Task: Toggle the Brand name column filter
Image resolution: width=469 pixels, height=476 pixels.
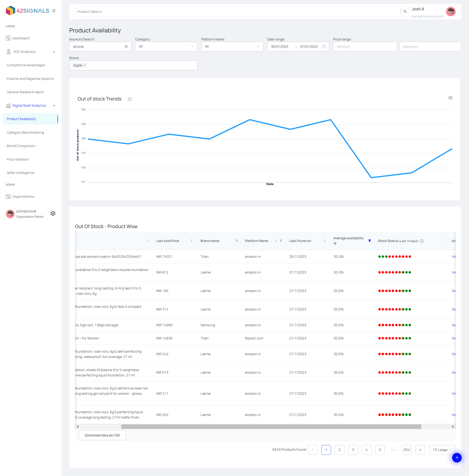Action: point(236,241)
